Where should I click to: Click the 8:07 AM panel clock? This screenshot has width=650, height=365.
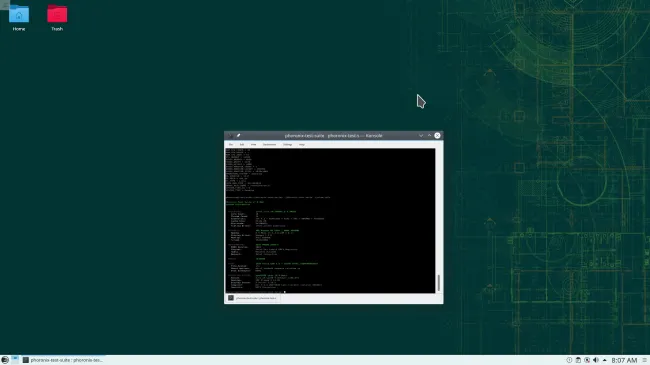tap(624, 360)
